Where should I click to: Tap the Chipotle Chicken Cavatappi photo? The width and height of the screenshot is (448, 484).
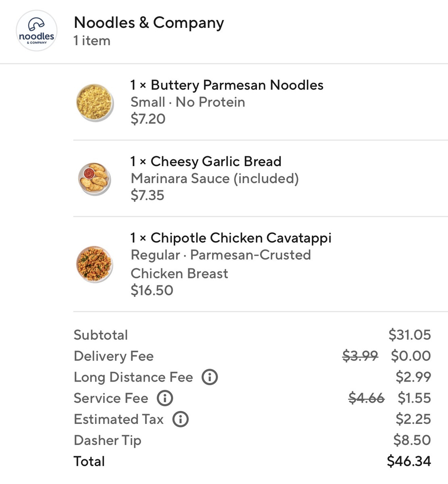click(x=95, y=264)
